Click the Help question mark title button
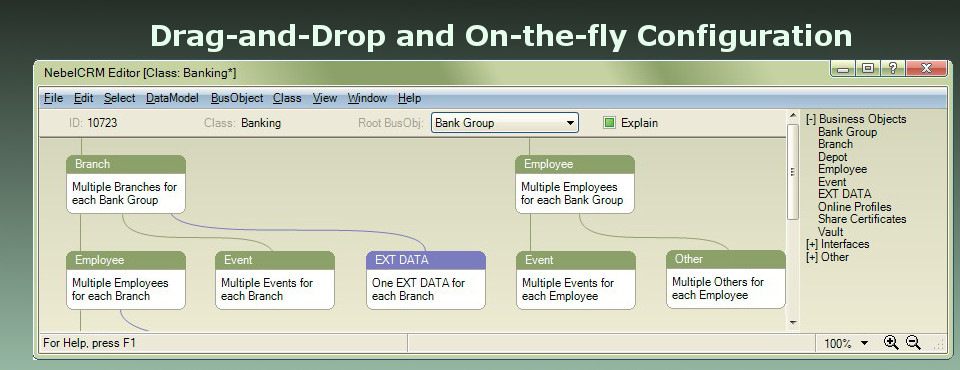 893,68
